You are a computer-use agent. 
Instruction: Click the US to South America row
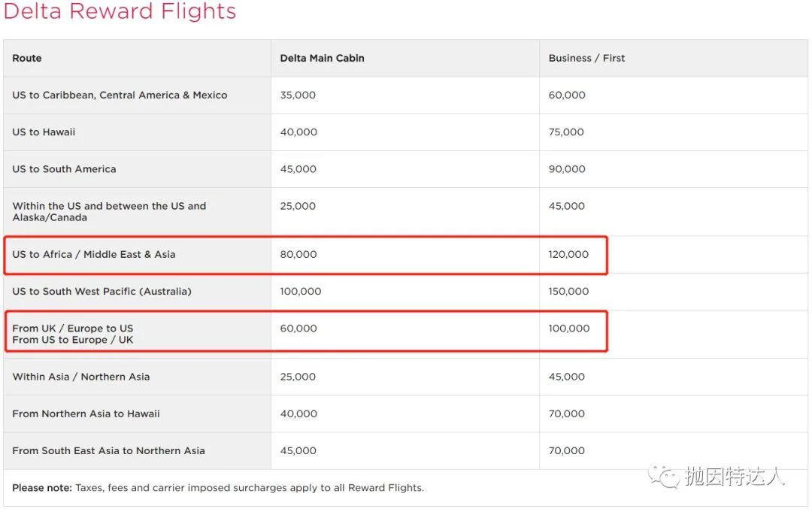405,169
